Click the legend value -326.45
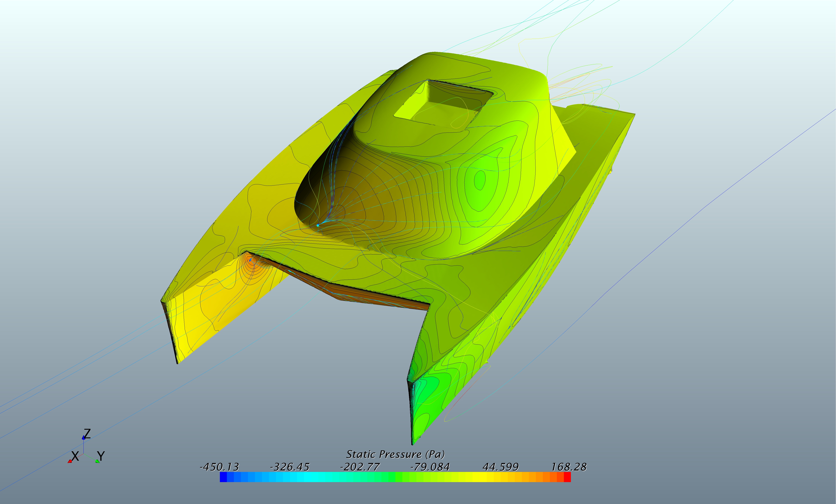Image resolution: width=836 pixels, height=504 pixels. 290,467
